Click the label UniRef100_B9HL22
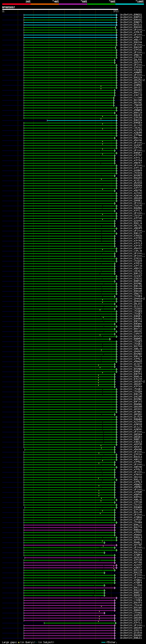 coord(131,525)
